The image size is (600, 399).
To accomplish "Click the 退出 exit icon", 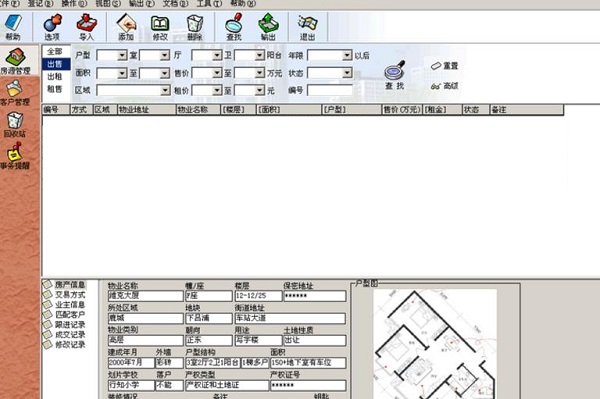I will click(x=308, y=26).
